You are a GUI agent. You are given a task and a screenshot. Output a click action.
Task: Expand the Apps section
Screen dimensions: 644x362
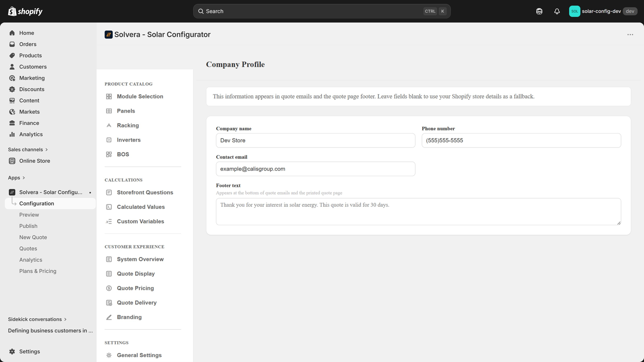pyautogui.click(x=17, y=178)
